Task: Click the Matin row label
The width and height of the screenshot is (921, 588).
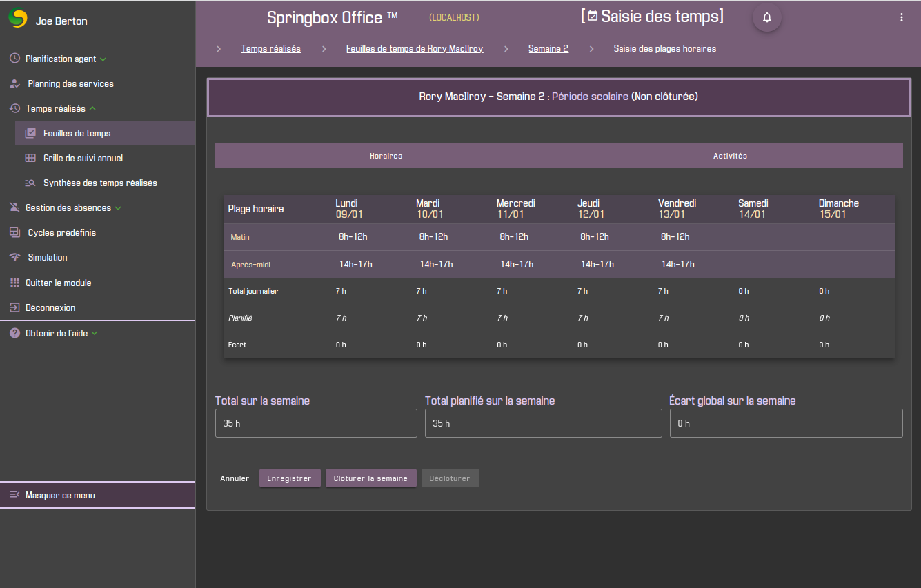Action: coord(240,237)
